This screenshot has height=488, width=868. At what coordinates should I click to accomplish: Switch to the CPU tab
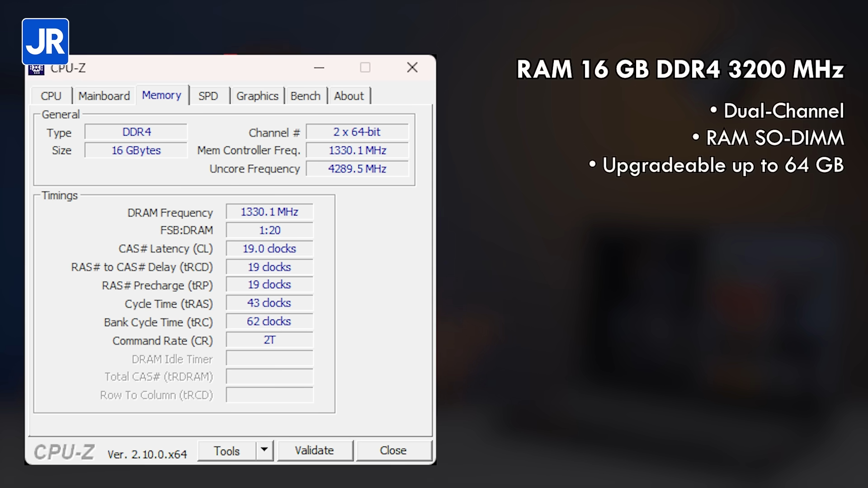coord(51,96)
